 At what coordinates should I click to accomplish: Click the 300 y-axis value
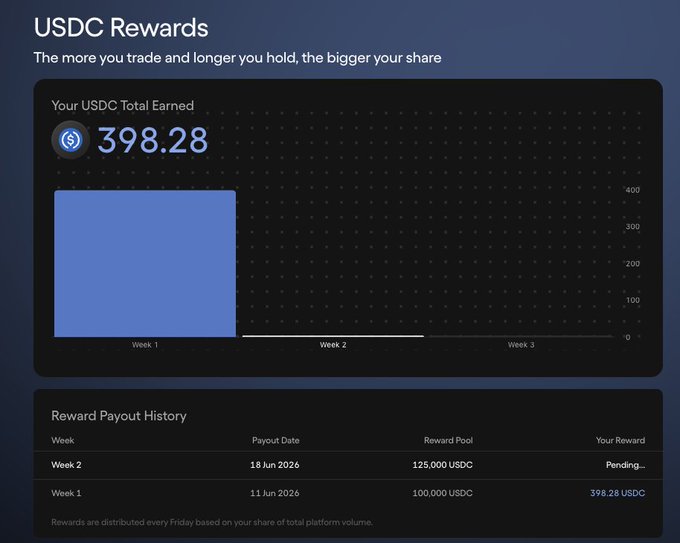(x=632, y=226)
